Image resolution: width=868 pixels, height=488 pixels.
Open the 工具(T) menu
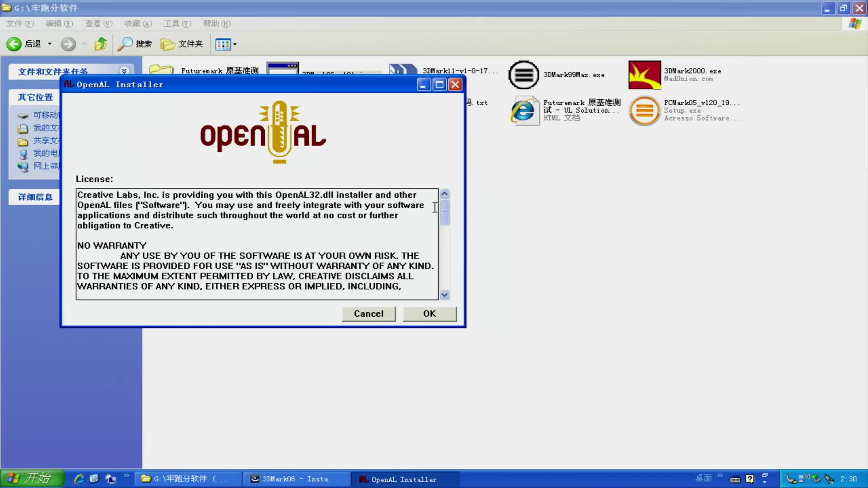[177, 23]
